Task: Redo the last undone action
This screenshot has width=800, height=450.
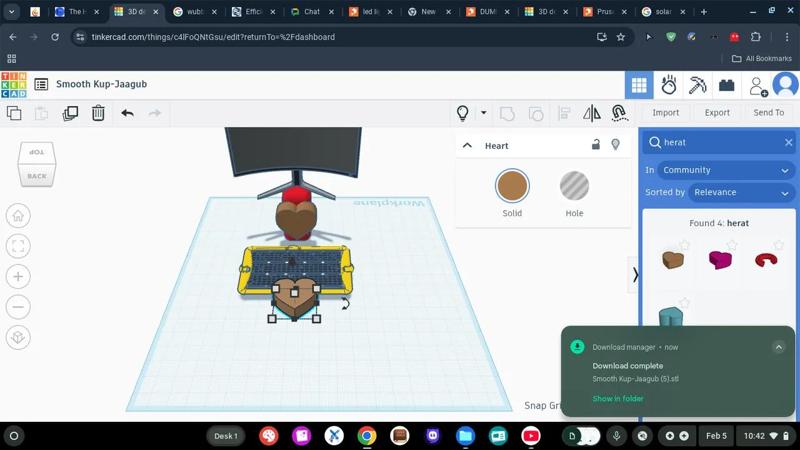Action: tap(155, 113)
